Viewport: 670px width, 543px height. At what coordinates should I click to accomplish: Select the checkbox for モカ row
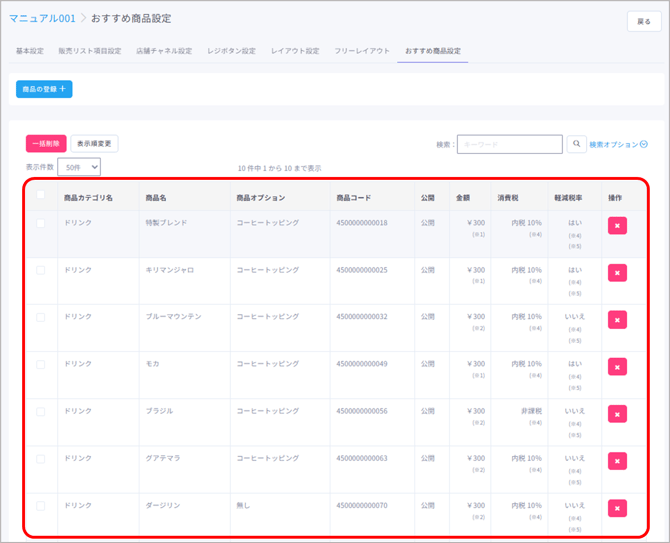pos(41,364)
